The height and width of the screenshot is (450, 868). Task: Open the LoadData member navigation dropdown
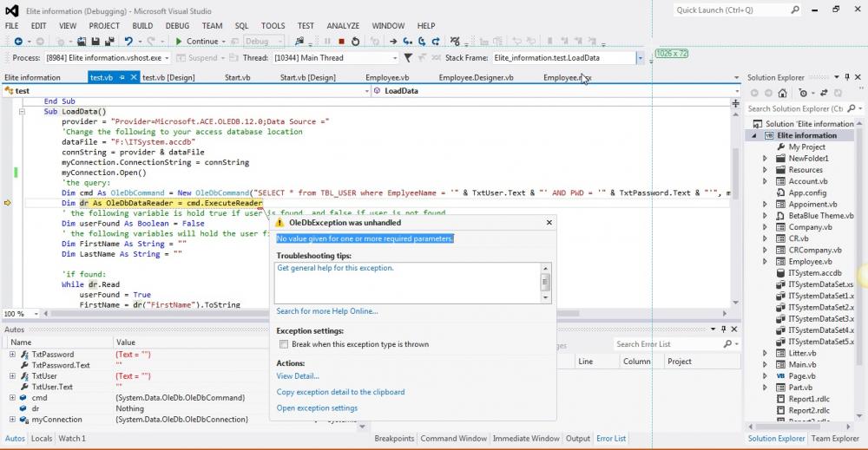[x=736, y=91]
